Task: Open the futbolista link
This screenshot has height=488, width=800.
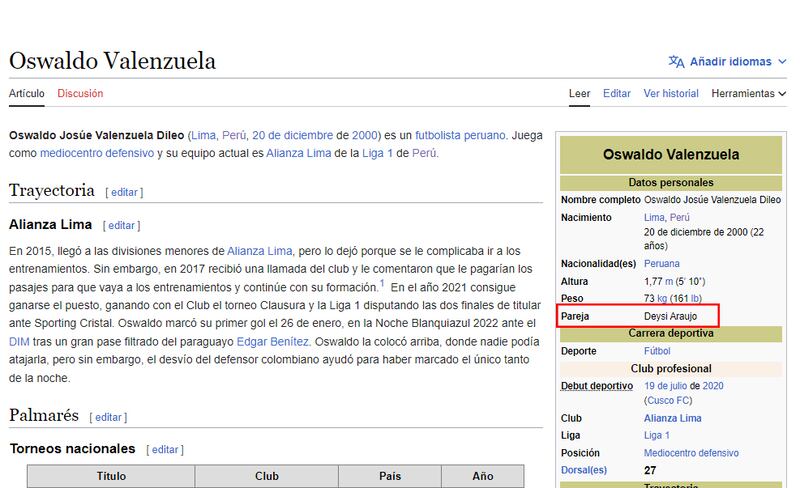Action: point(460,135)
